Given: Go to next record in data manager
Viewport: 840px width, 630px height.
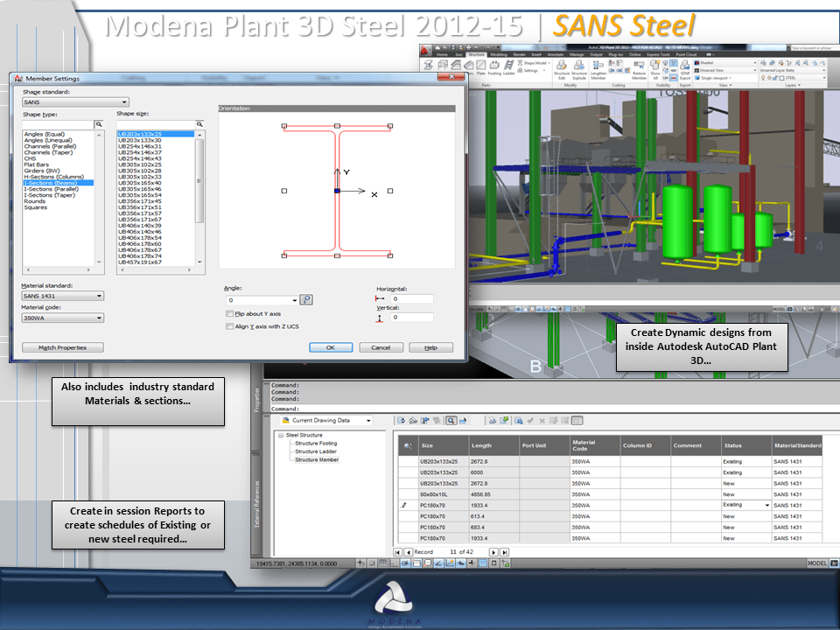Looking at the screenshot, I should point(493,552).
